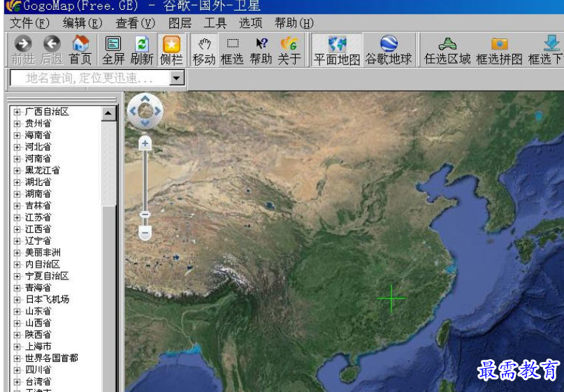Expand the 贵州省 tree node

tap(17, 124)
